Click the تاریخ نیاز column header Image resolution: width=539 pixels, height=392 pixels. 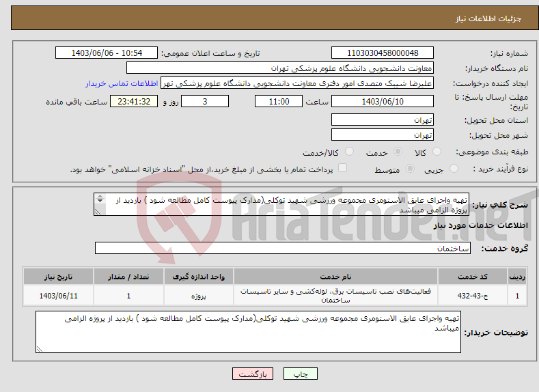(59, 277)
